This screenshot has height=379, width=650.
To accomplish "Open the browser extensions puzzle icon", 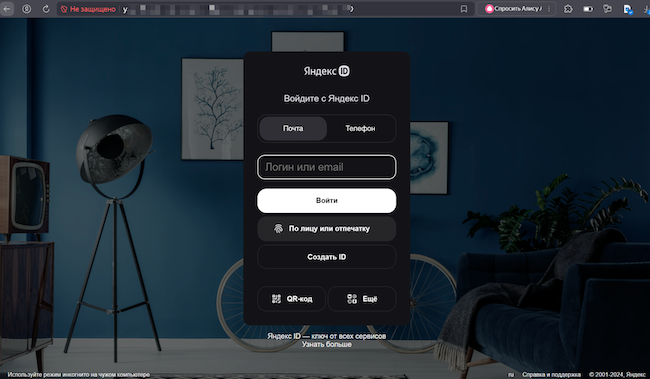I will pos(568,9).
